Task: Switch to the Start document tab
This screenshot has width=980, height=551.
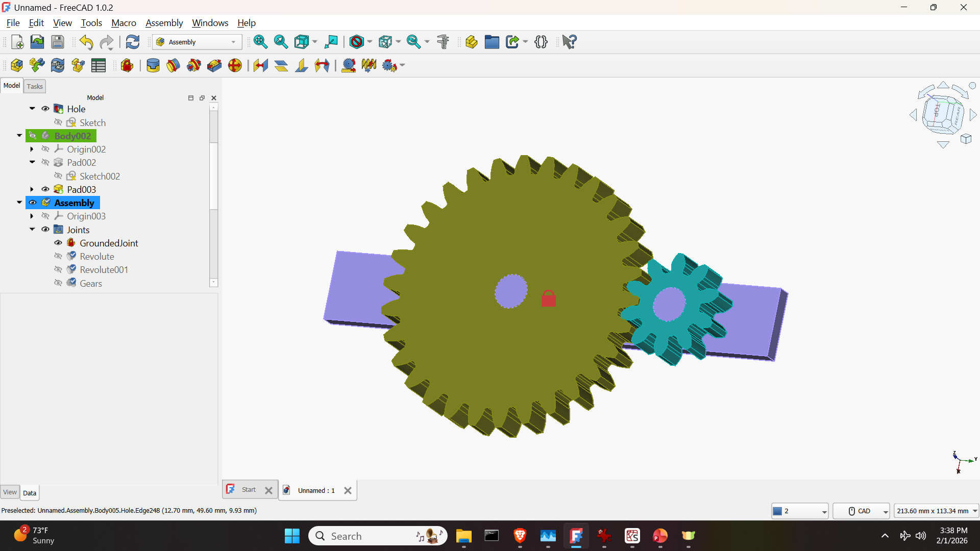Action: click(x=249, y=490)
